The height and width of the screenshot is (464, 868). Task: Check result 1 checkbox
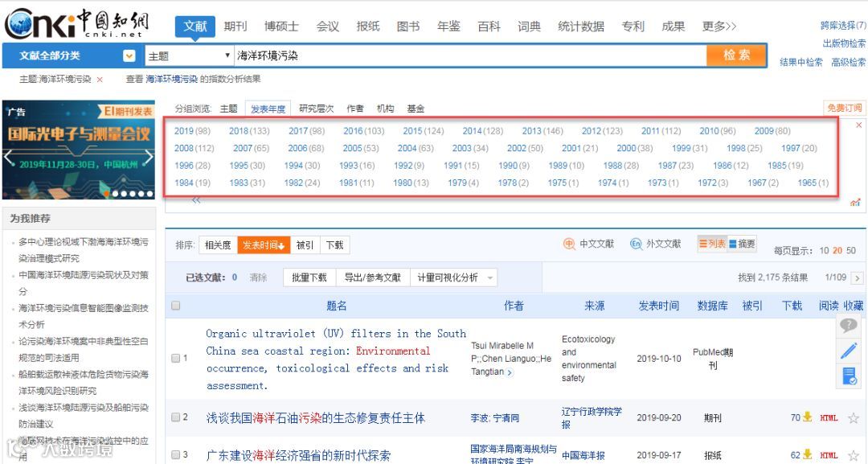(175, 358)
